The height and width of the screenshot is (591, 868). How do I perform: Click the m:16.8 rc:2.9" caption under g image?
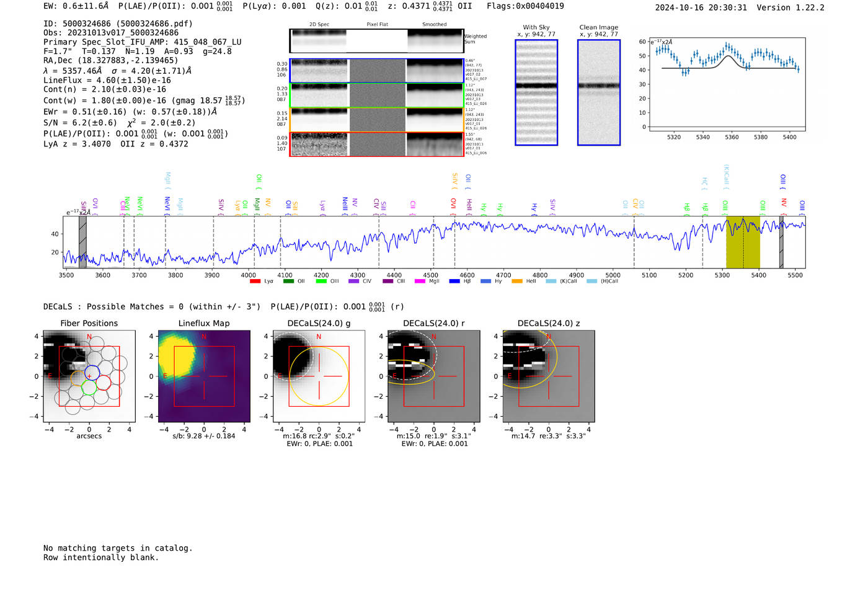tap(319, 436)
